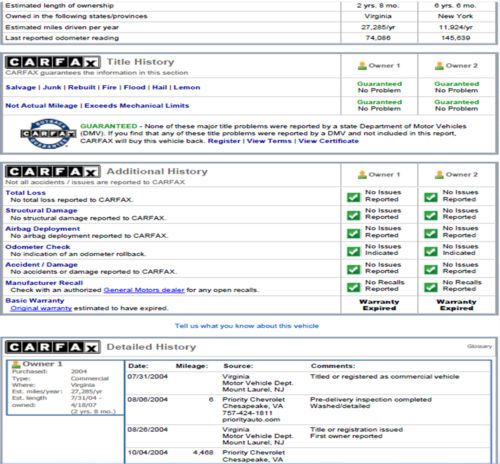The height and width of the screenshot is (464, 500).
Task: Open the Hail title definition link
Action: click(160, 88)
